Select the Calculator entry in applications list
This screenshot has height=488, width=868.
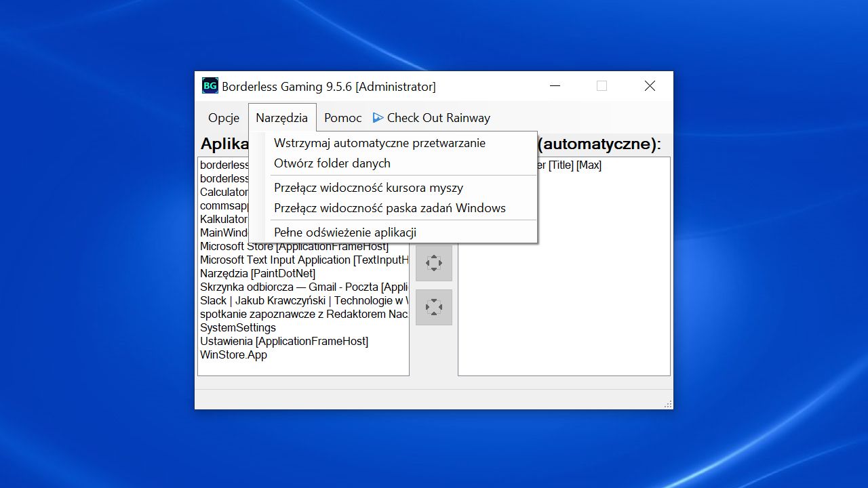(224, 192)
